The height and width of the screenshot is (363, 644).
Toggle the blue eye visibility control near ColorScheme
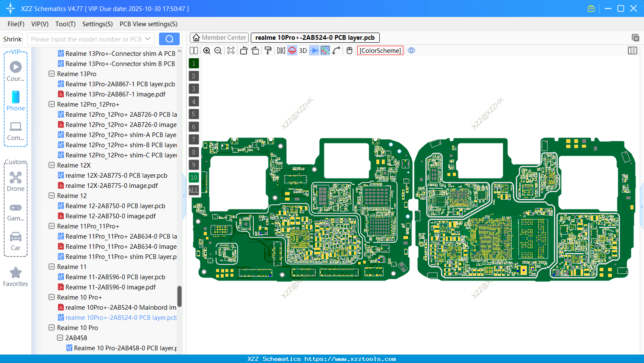[411, 50]
